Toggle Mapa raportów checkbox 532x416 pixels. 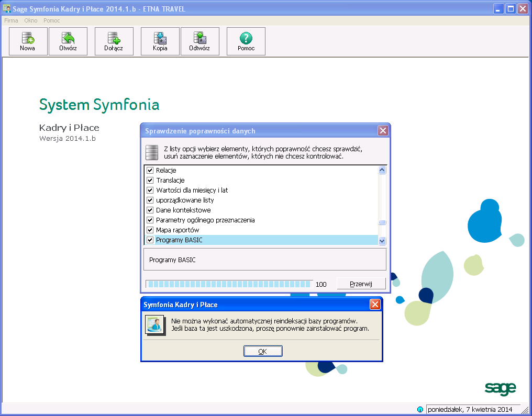150,230
